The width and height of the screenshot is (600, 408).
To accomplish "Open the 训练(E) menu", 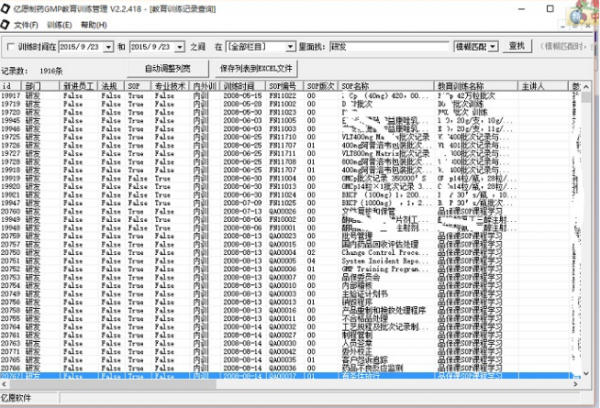I will pos(58,23).
